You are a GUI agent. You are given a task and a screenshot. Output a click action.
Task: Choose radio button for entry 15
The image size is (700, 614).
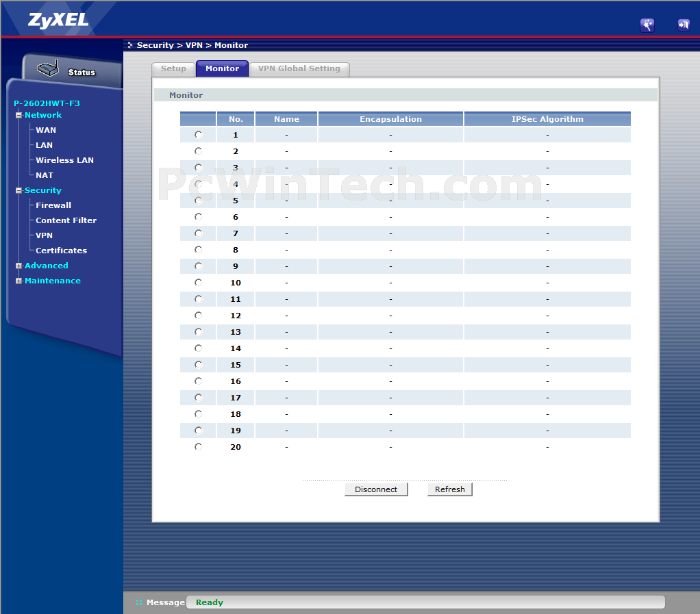pyautogui.click(x=198, y=365)
